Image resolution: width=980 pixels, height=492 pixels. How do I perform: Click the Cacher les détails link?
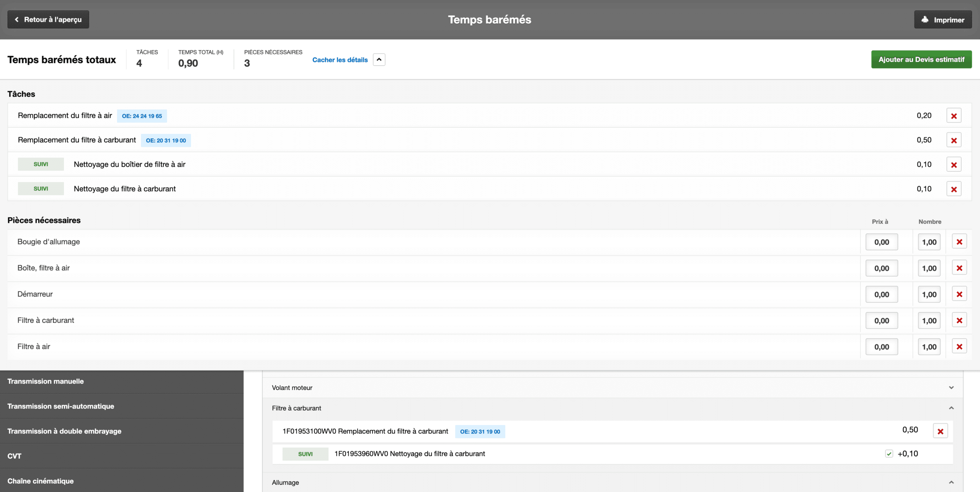[x=340, y=60]
